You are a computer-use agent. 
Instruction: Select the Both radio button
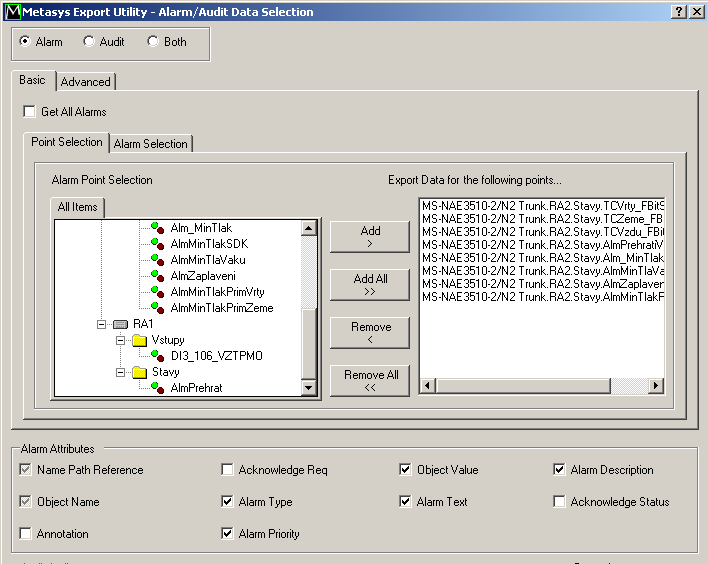tap(153, 42)
